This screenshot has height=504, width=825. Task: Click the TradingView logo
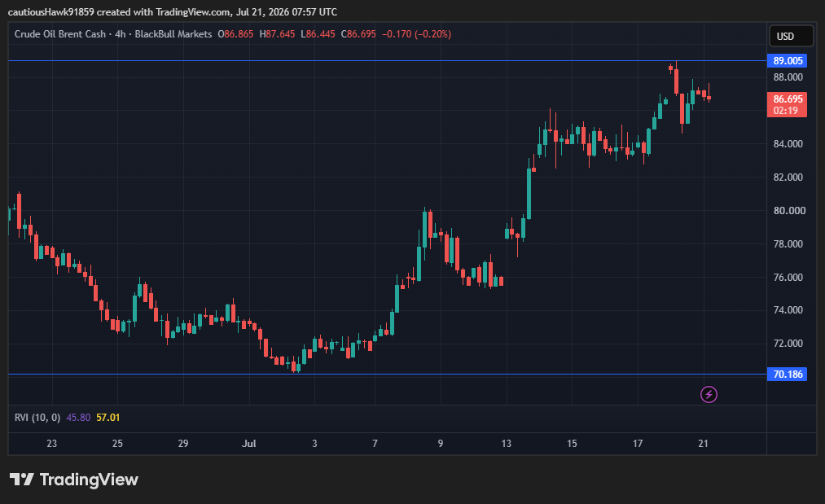tap(73, 480)
